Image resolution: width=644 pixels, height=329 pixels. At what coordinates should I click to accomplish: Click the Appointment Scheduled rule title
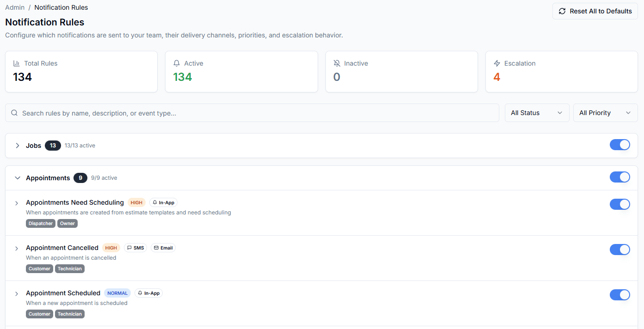coord(63,293)
